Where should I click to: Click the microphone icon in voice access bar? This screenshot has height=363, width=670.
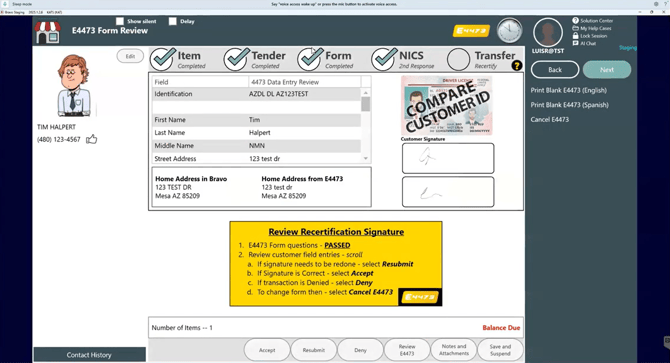pos(5,4)
